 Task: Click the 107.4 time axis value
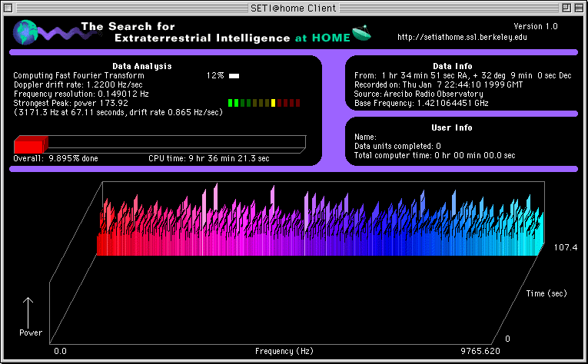point(566,247)
